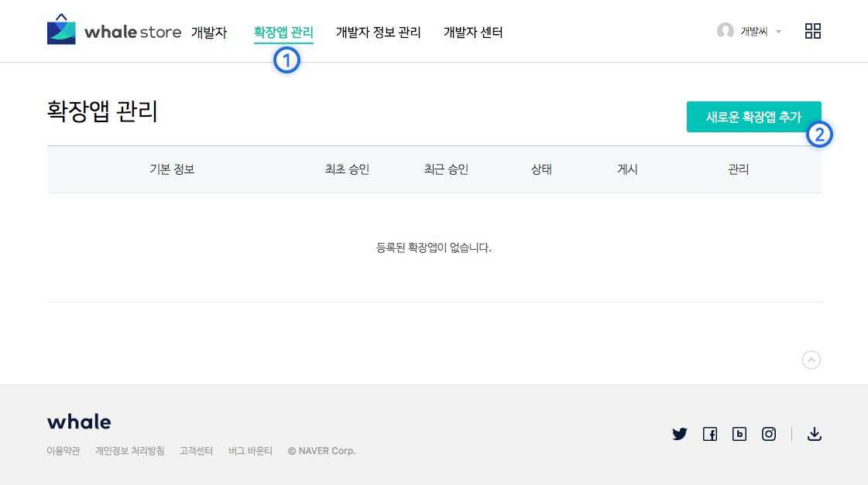Image resolution: width=868 pixels, height=485 pixels.
Task: Select the 확장앱 관리 menu tab
Action: pyautogui.click(x=283, y=32)
